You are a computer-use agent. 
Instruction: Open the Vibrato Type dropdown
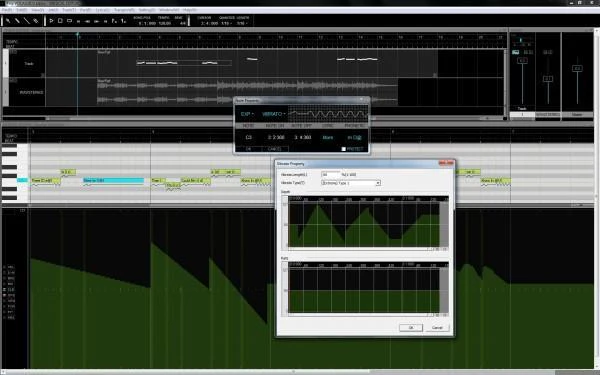(351, 183)
